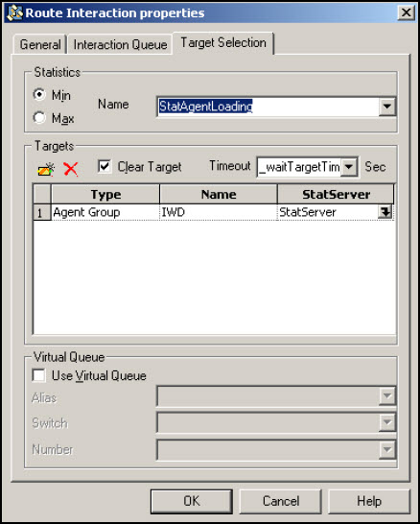Click the red X delete target icon
The image size is (420, 524).
tap(71, 169)
